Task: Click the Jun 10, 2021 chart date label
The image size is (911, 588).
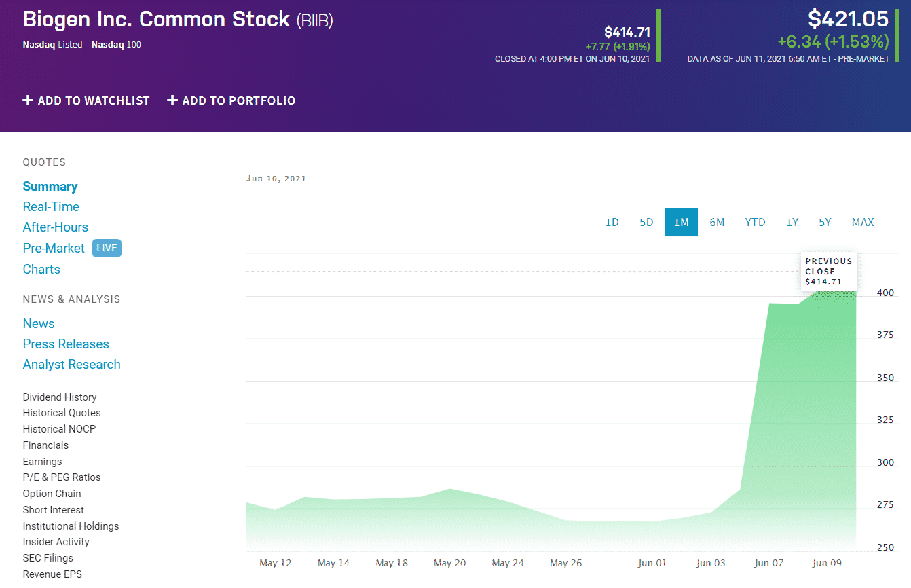Action: [x=276, y=179]
